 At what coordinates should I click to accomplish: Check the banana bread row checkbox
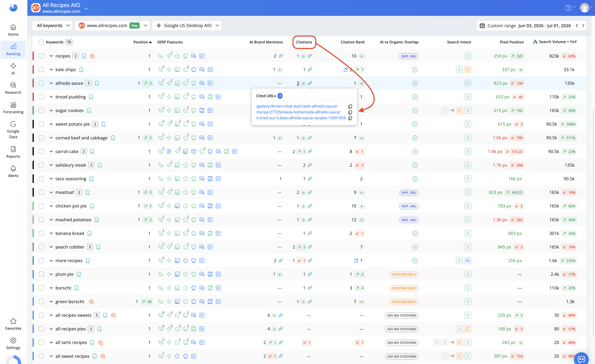(x=41, y=233)
